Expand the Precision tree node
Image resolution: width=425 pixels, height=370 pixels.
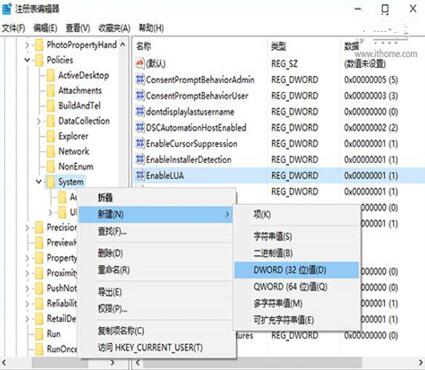pyautogui.click(x=27, y=228)
